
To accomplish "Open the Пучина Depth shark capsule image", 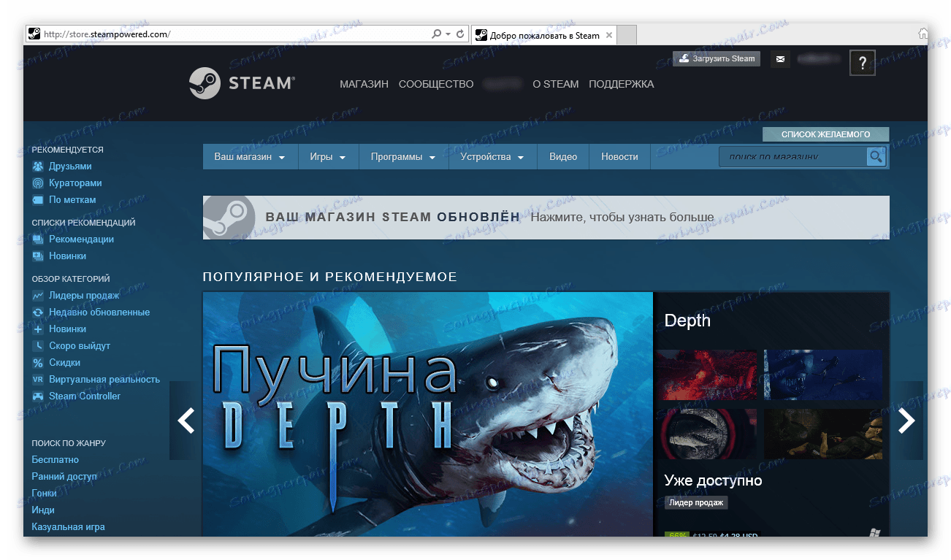I will point(428,414).
